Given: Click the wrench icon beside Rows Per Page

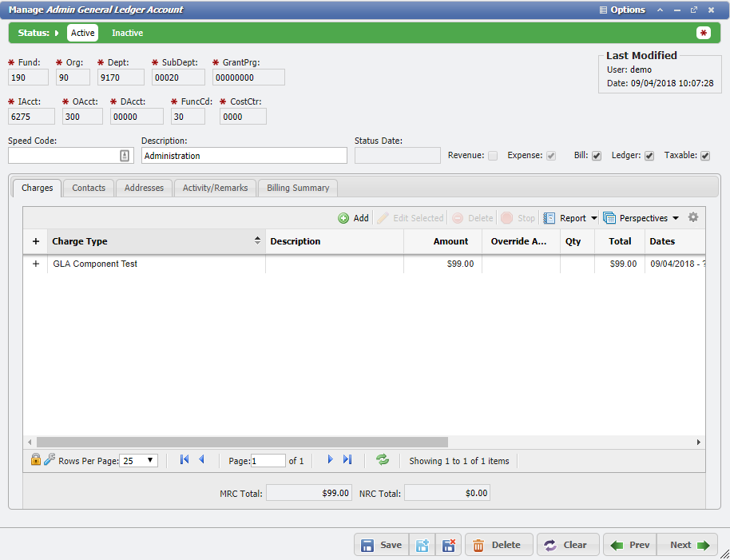Looking at the screenshot, I should [x=50, y=459].
